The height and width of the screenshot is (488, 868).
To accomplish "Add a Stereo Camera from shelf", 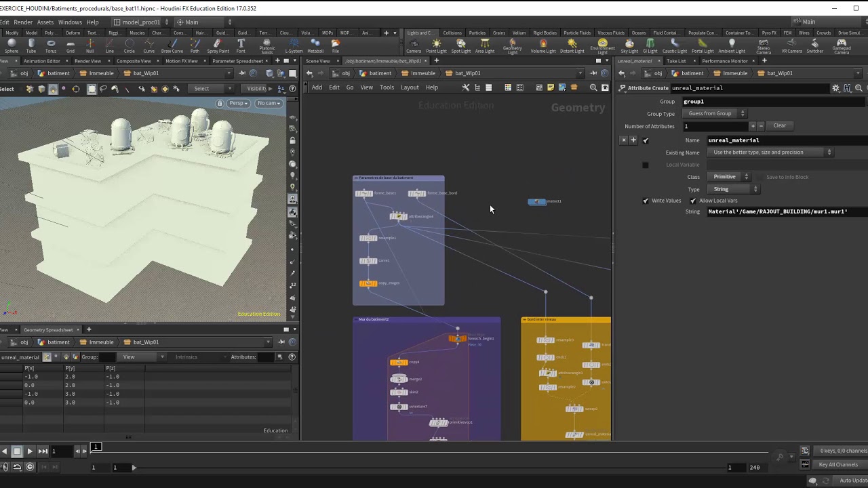I will pos(764,47).
